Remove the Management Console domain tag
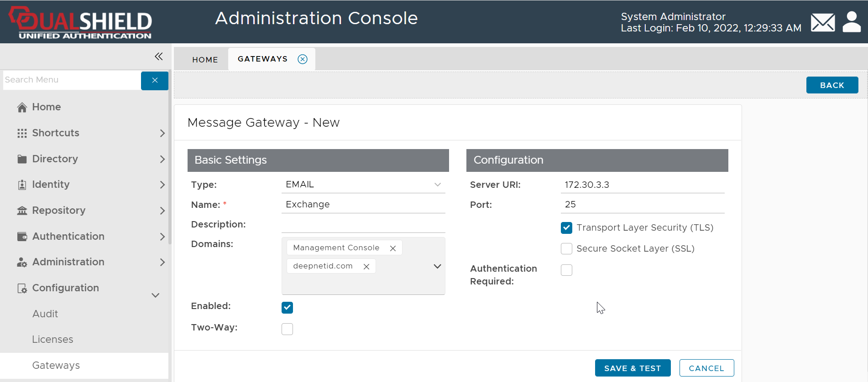The width and height of the screenshot is (868, 382). tap(392, 248)
